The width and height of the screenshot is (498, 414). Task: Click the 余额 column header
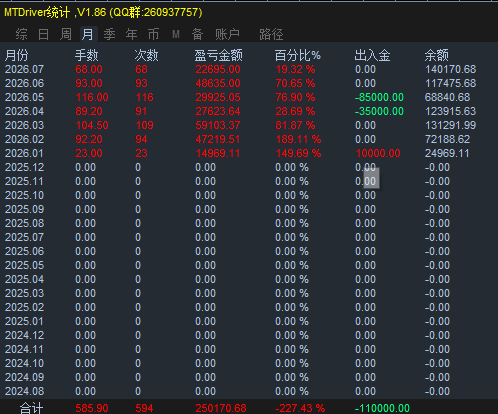(x=437, y=55)
